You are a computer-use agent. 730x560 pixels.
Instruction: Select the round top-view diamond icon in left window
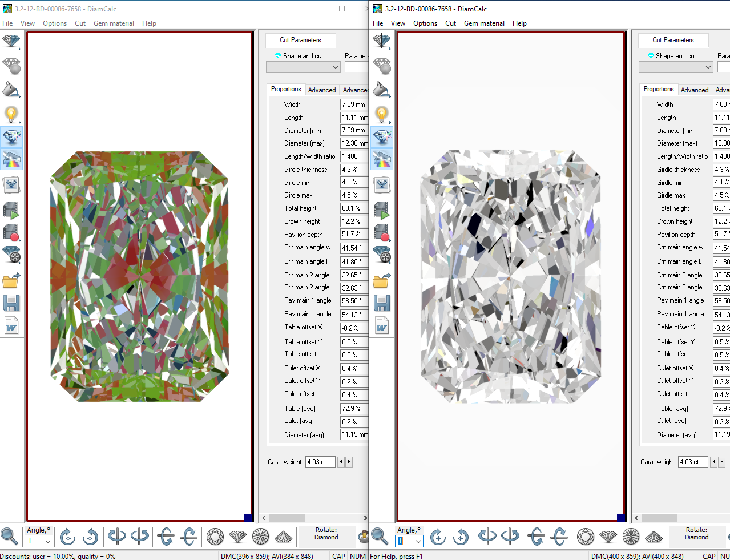click(215, 536)
